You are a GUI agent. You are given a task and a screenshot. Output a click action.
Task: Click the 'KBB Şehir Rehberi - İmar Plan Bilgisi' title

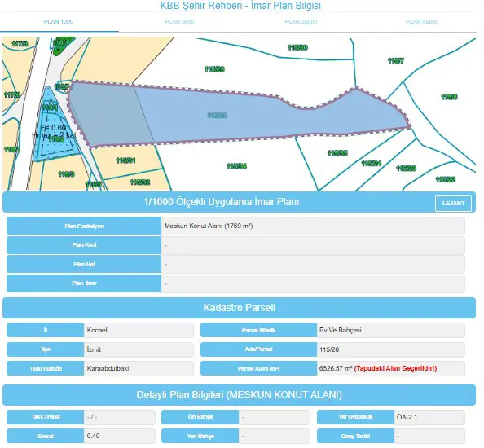click(x=240, y=6)
